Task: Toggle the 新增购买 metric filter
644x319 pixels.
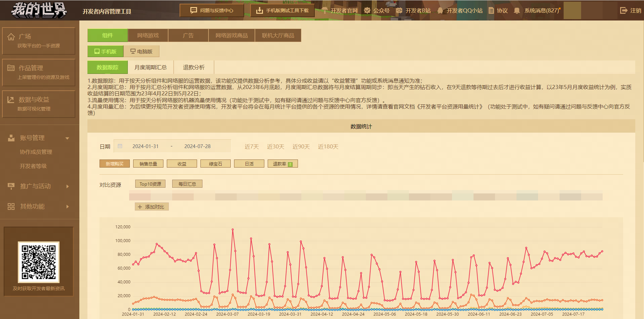Action: [115, 164]
